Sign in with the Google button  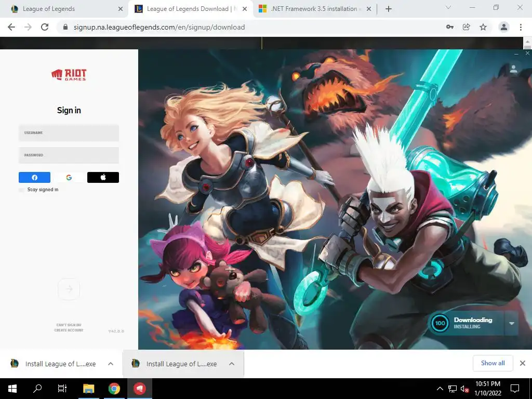[x=69, y=178]
